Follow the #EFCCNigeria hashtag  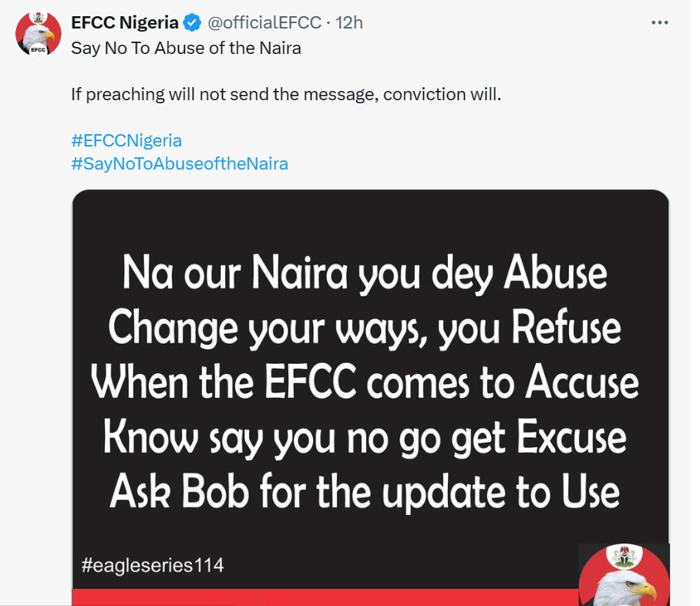[x=126, y=140]
